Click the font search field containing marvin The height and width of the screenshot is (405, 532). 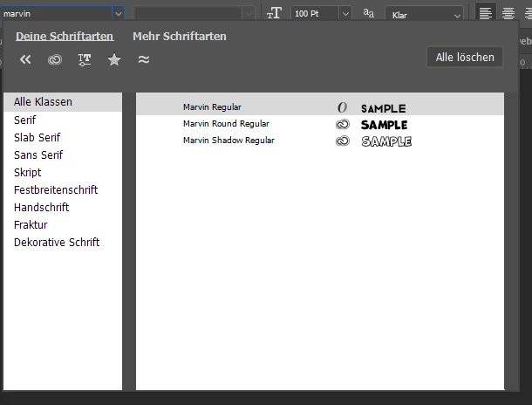pos(57,14)
